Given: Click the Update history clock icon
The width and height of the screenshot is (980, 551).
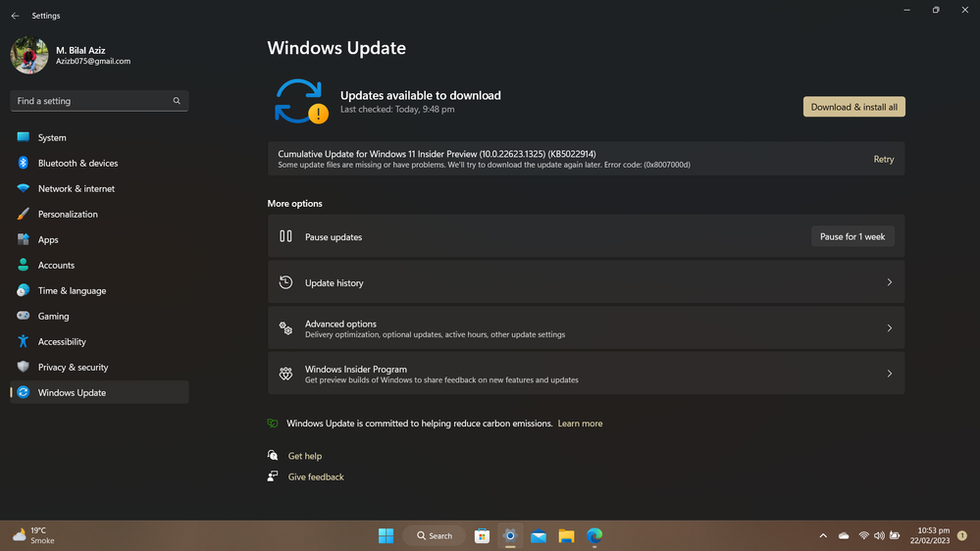Looking at the screenshot, I should pos(285,282).
